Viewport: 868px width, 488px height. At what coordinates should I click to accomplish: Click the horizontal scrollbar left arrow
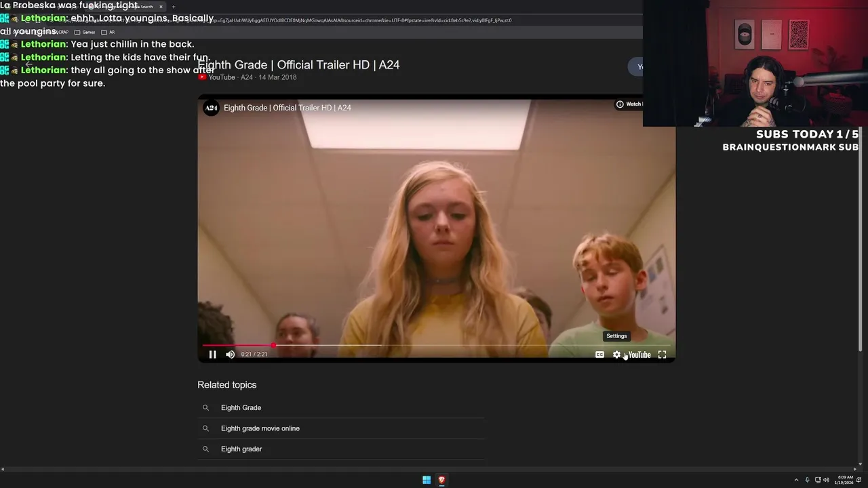[x=3, y=469]
